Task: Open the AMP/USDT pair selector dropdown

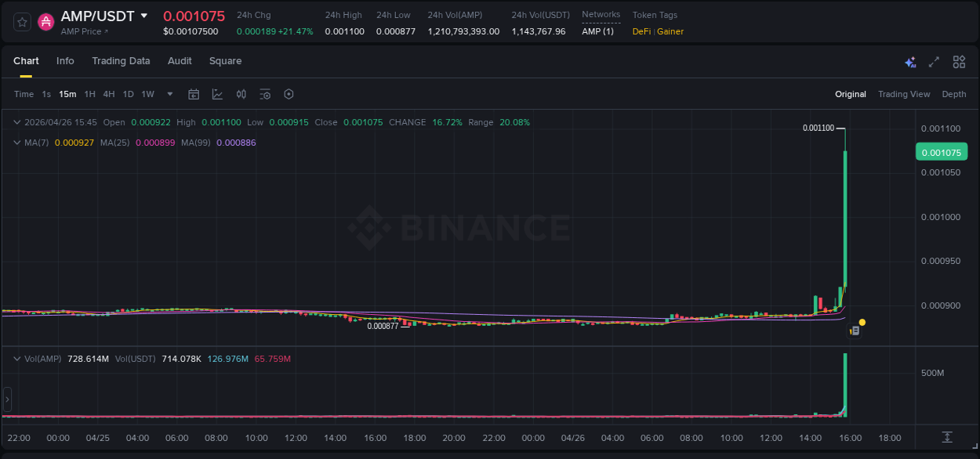Action: pyautogui.click(x=144, y=15)
